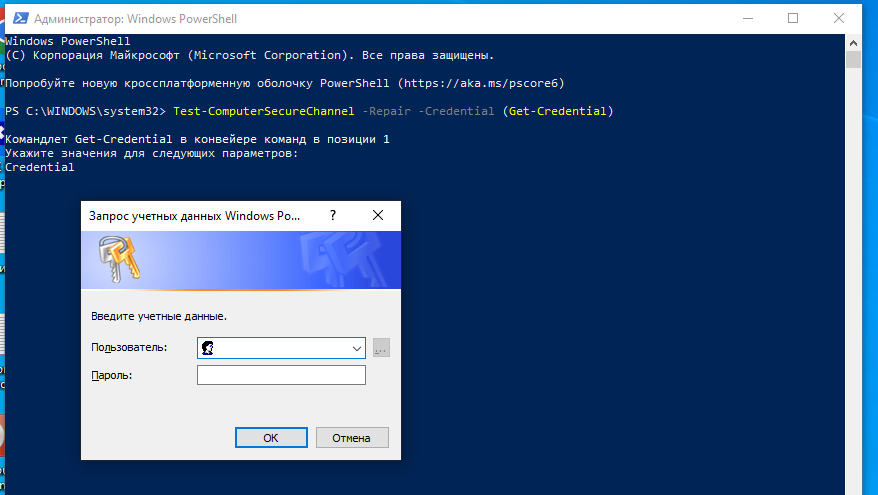The image size is (878, 495).
Task: Click the https://aka.ms/pscore6 URL text
Action: 481,83
